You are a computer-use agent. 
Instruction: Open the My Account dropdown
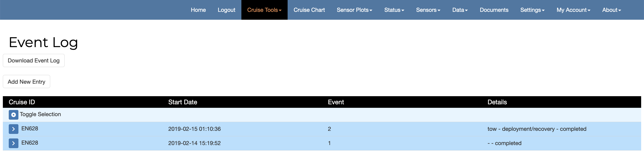(x=573, y=10)
